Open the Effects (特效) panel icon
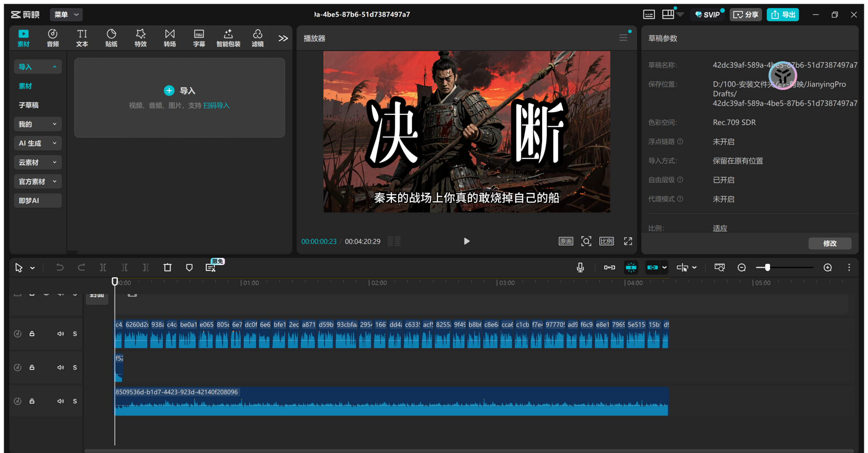Image resolution: width=868 pixels, height=453 pixels. coord(140,38)
